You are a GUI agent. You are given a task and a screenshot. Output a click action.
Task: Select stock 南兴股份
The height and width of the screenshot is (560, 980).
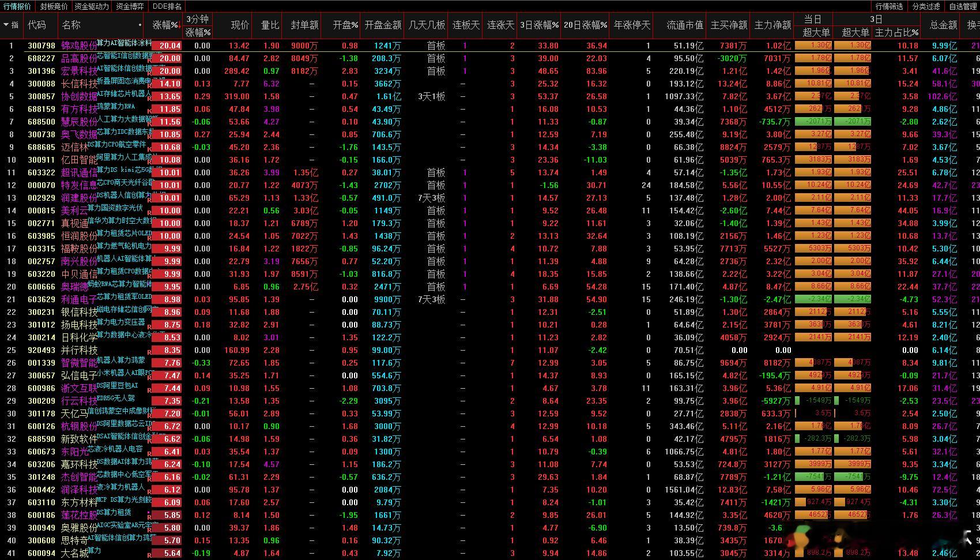[79, 261]
